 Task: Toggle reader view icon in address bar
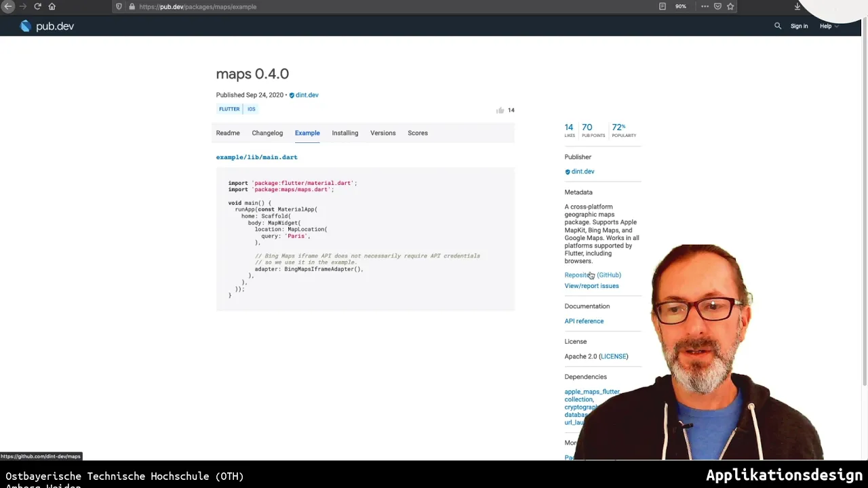coord(663,6)
